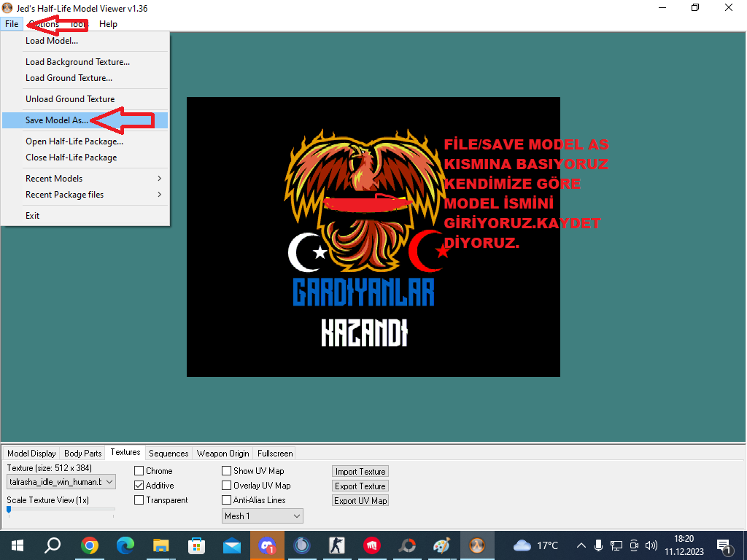This screenshot has width=747, height=560.
Task: Open the Microsoft Store taskbar icon
Action: [x=196, y=545]
